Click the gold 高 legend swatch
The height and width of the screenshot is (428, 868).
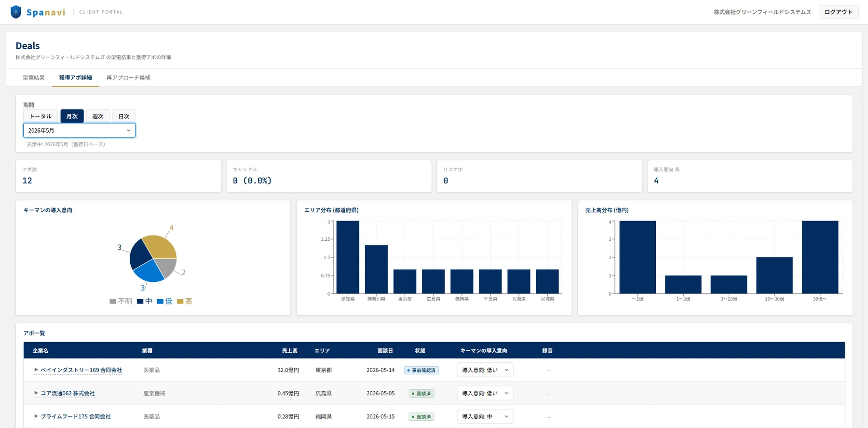coord(180,302)
